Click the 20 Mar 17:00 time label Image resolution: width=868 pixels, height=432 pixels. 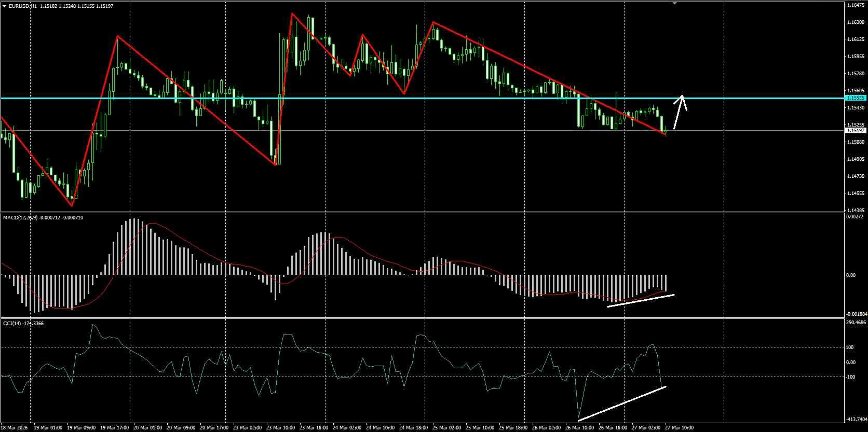tap(215, 428)
